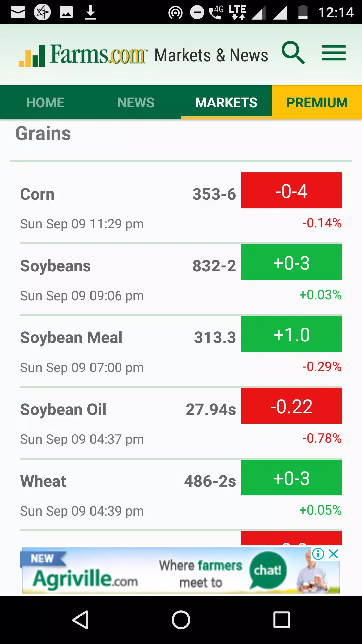Open the hamburger menu icon
The width and height of the screenshot is (362, 644).
pos(334,53)
